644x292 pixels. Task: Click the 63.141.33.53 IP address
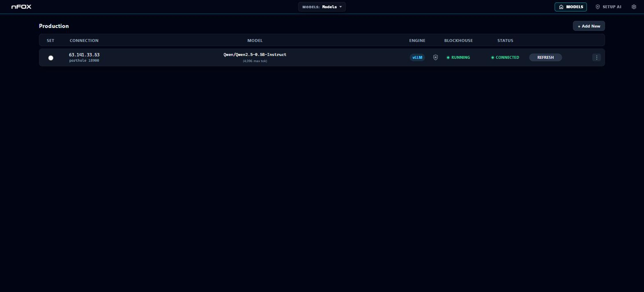point(84,55)
